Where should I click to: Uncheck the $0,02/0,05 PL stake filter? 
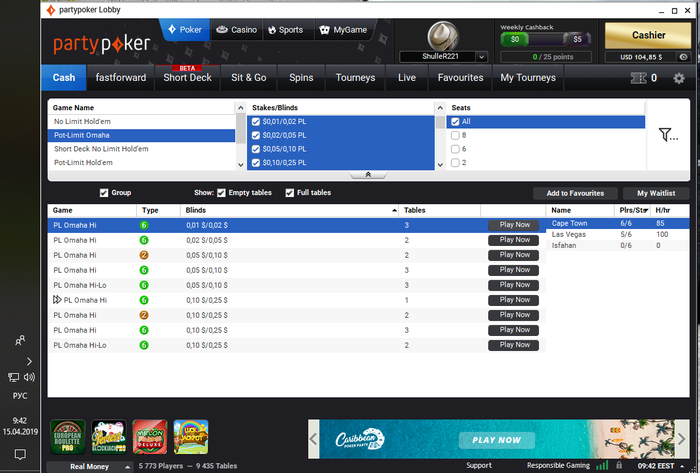point(256,135)
